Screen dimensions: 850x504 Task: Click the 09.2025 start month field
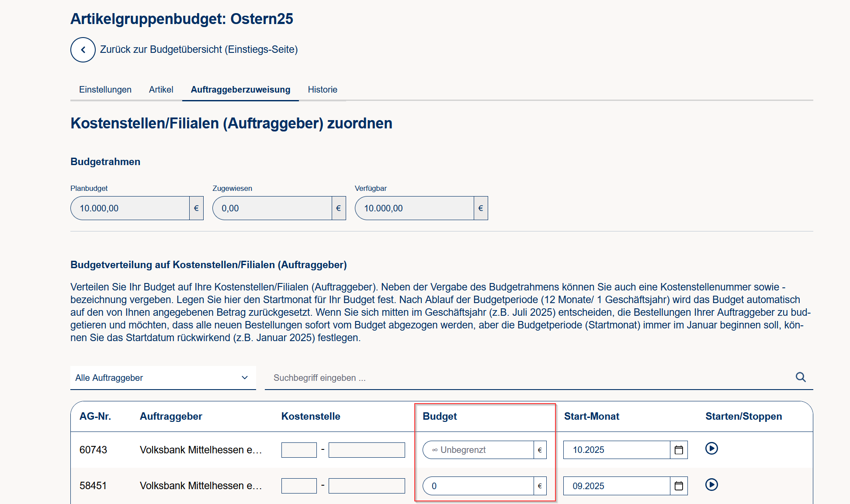click(616, 486)
